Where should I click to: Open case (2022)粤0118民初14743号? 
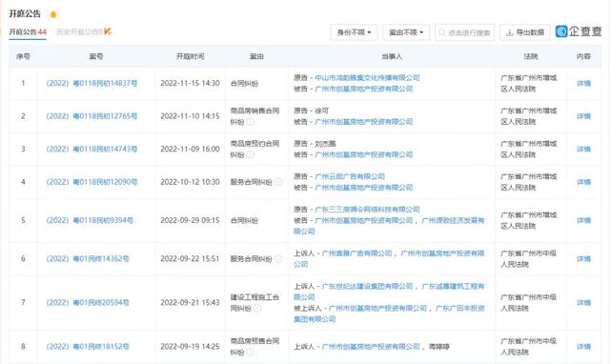(x=91, y=149)
